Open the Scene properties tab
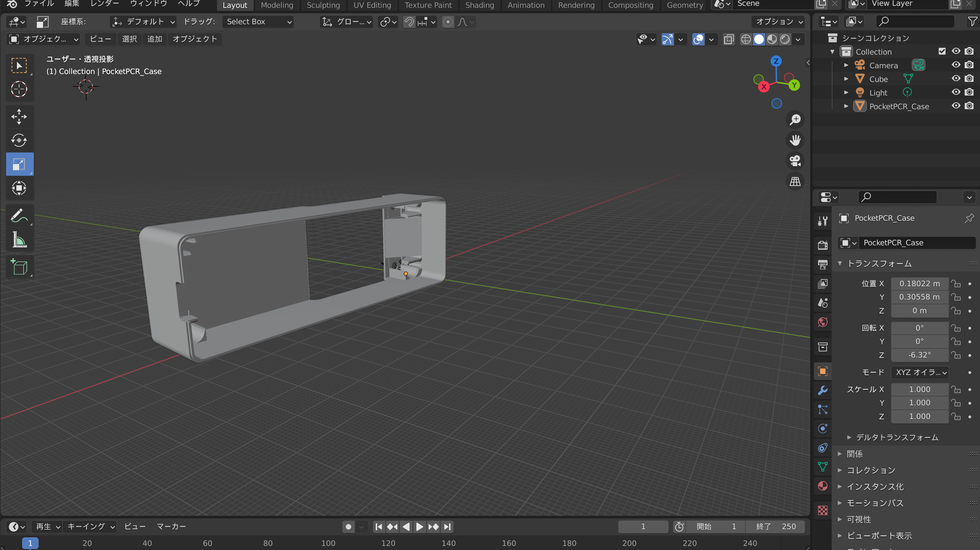The image size is (980, 550). tap(822, 303)
